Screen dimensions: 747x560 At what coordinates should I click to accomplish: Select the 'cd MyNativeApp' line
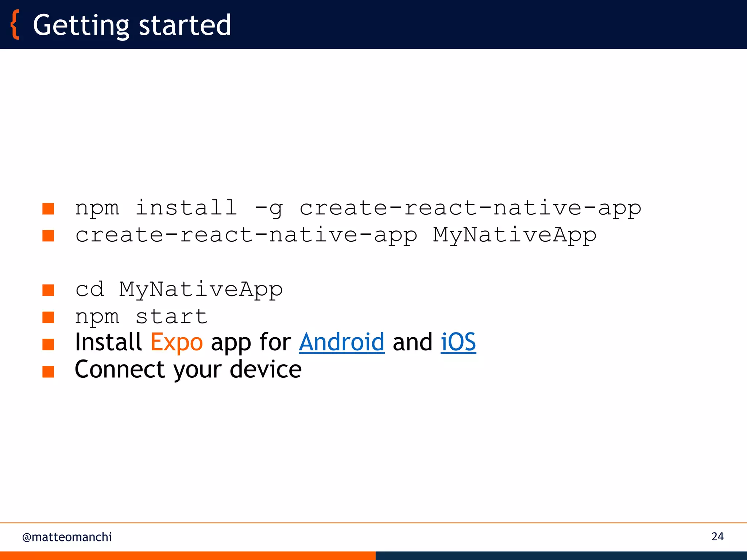pos(179,290)
